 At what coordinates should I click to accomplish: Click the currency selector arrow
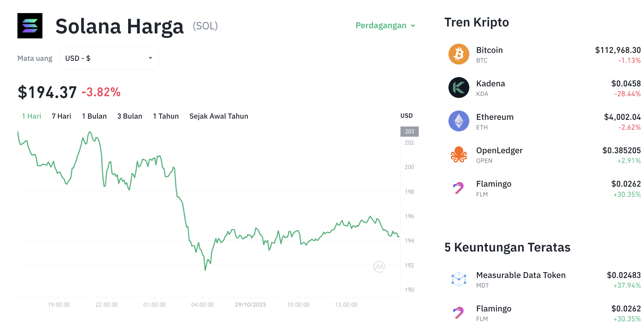click(150, 58)
